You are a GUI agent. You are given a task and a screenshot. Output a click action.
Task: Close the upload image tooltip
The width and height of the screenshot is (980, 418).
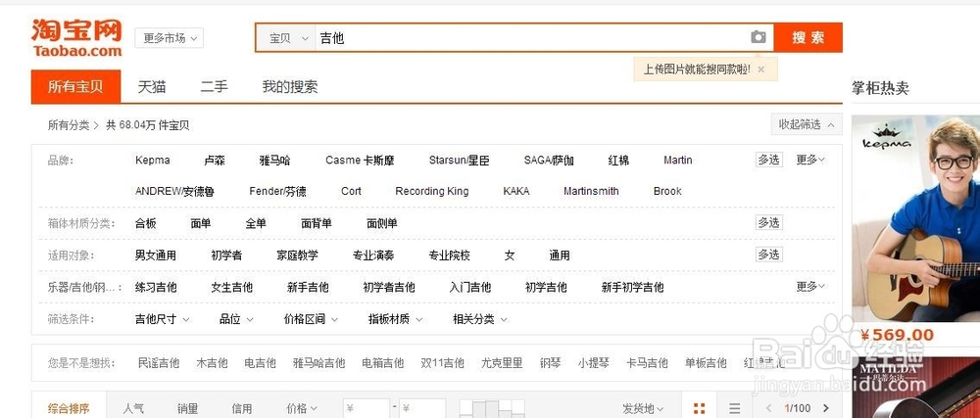(x=760, y=70)
